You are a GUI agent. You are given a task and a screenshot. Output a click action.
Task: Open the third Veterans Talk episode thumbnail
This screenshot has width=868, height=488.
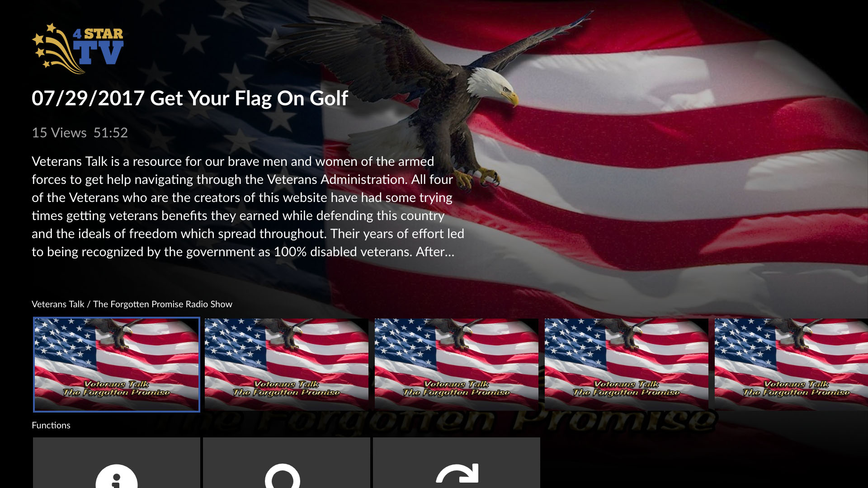coord(457,365)
